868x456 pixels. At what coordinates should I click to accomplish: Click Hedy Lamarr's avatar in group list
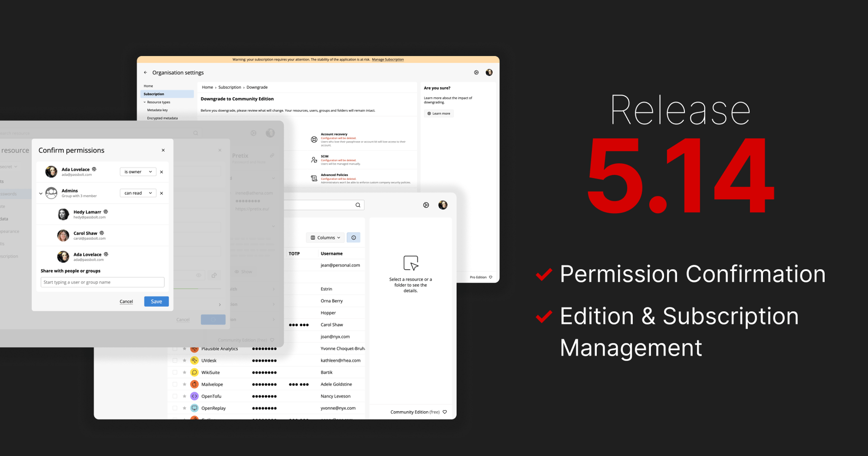point(63,214)
